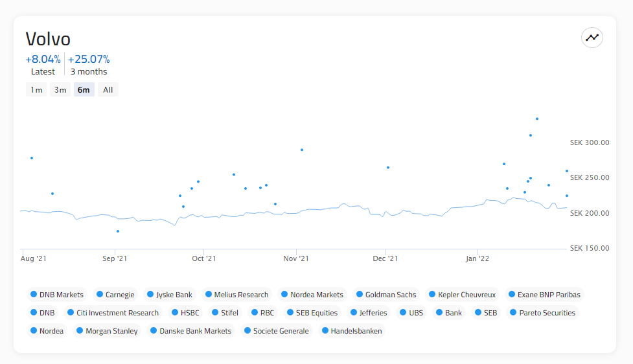Toggle Jyske Bank analyst series
Screen dimensions: 633x364
(170, 295)
